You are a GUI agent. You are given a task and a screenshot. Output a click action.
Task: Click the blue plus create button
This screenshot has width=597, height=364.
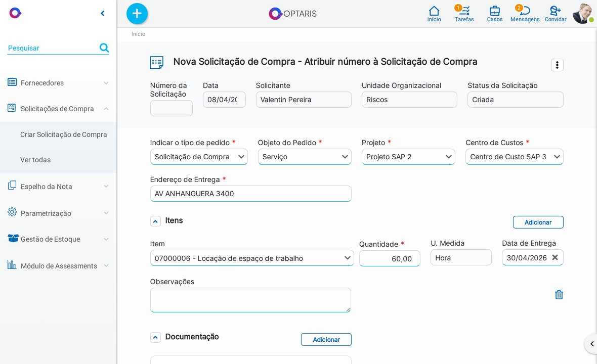click(x=137, y=14)
